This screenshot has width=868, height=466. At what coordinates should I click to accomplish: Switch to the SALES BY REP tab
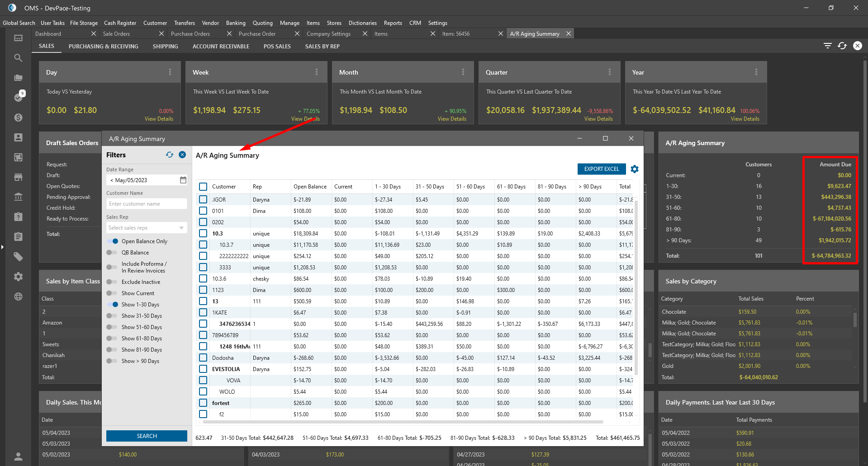tap(322, 47)
